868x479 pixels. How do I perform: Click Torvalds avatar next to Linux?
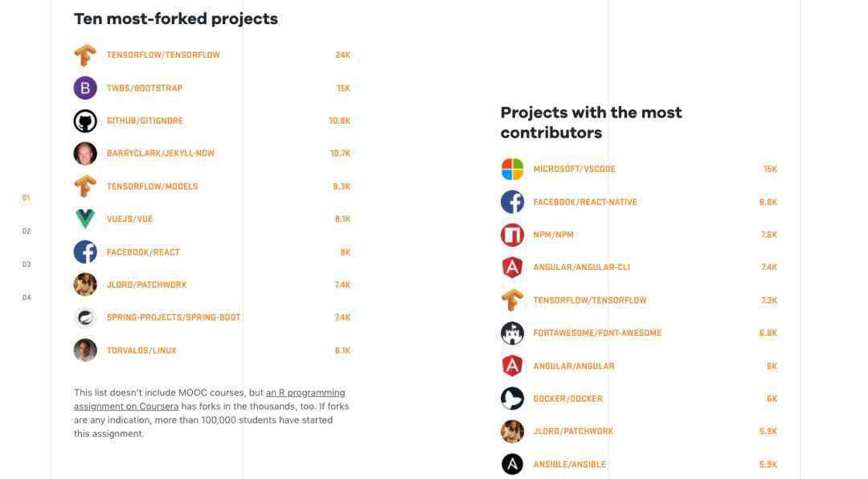click(85, 350)
